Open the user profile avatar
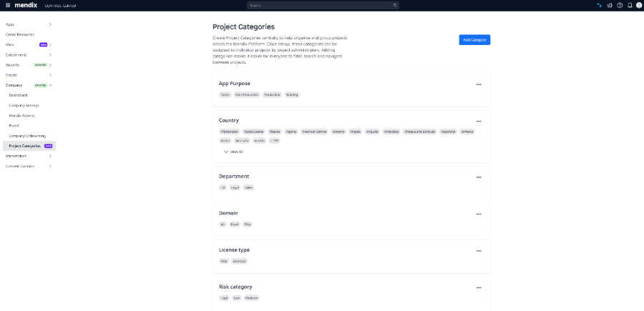The width and height of the screenshot is (644, 311). (639, 5)
